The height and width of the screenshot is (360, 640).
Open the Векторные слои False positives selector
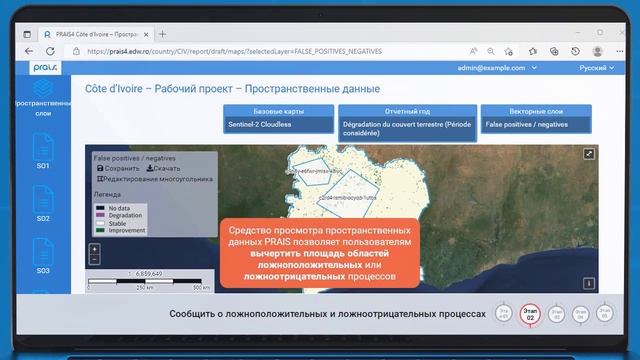pos(536,119)
